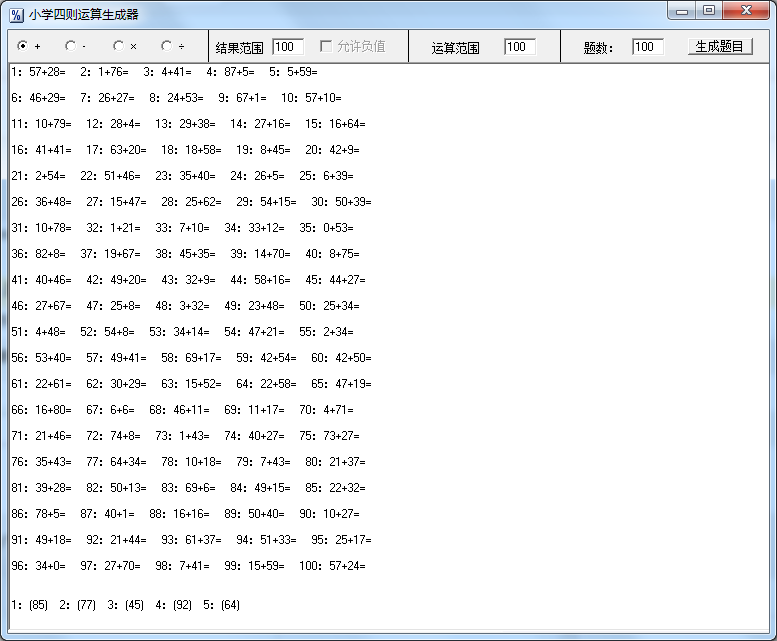The height and width of the screenshot is (641, 777).
Task: Maximize the generator window
Action: [x=709, y=12]
